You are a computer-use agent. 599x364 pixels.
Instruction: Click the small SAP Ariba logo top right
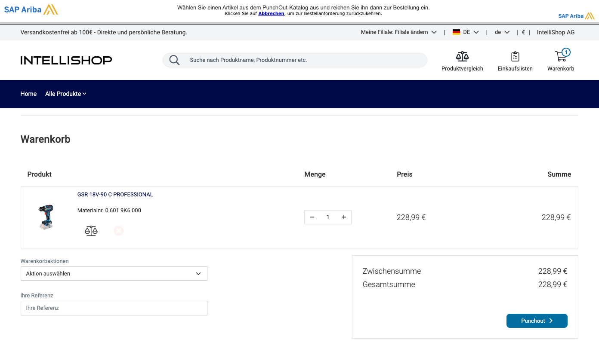pyautogui.click(x=576, y=16)
